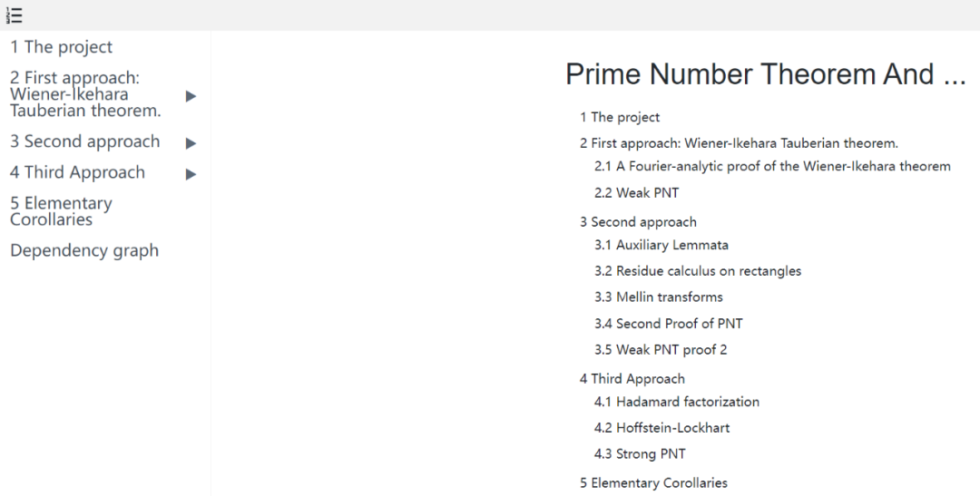The width and height of the screenshot is (980, 496).
Task: Expand First approach section arrow in sidebar
Action: click(x=191, y=95)
